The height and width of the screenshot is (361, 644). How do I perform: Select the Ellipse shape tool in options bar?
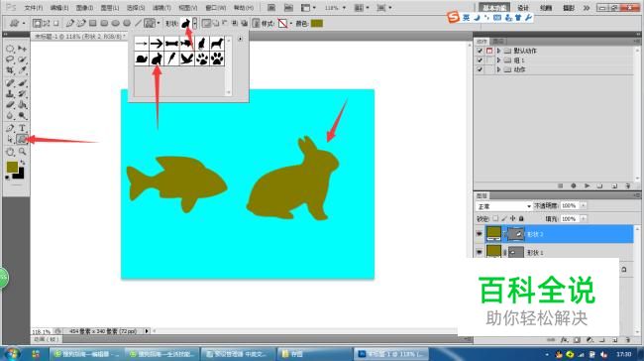point(115,24)
